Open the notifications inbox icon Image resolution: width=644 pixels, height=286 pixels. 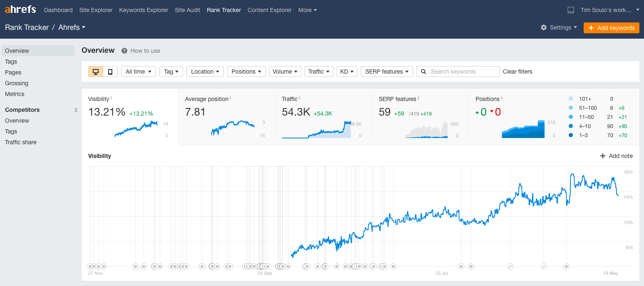pos(571,10)
